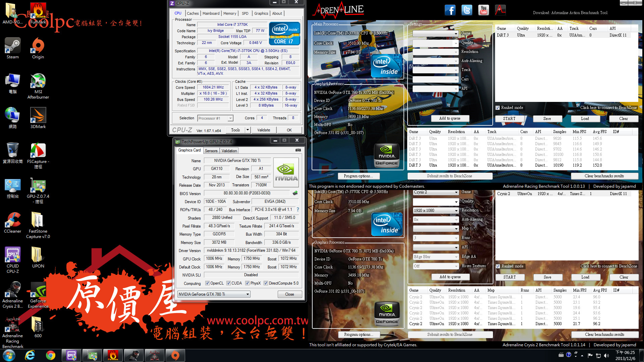The width and height of the screenshot is (644, 362).
Task: Toggle Ranked mode in Crysis 2 benchmark
Action: (x=498, y=266)
